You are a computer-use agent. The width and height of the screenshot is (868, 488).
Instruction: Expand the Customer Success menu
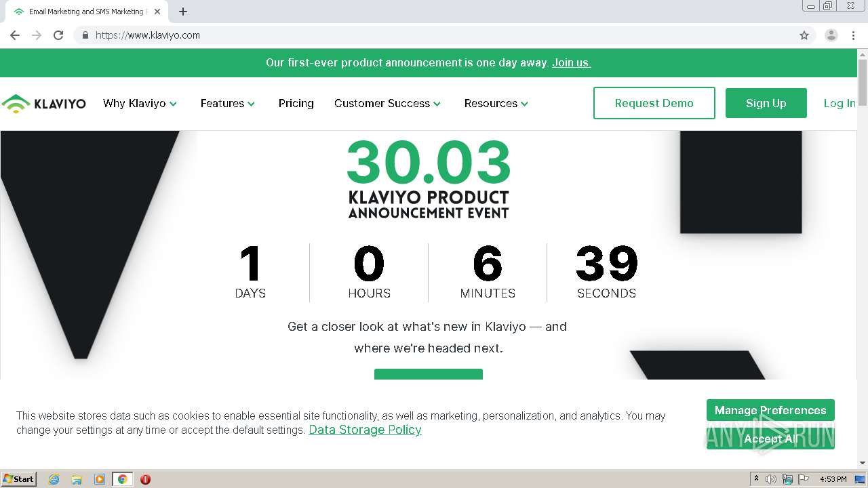coord(388,104)
